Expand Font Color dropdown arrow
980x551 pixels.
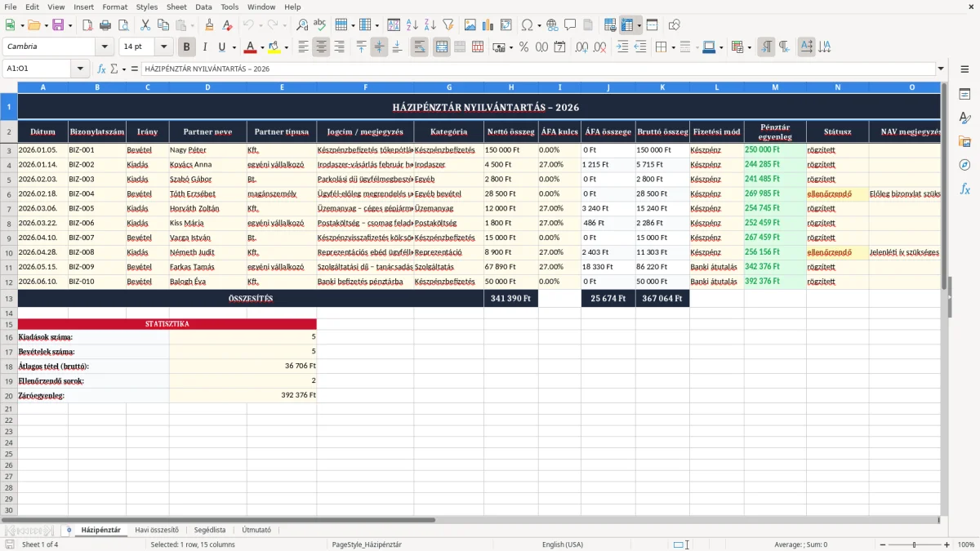tap(262, 47)
